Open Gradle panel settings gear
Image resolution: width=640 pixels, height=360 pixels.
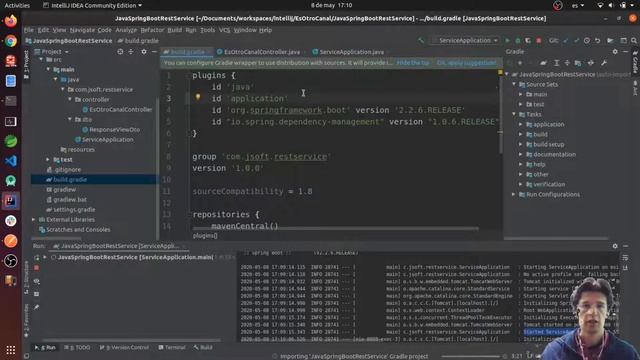[615, 52]
